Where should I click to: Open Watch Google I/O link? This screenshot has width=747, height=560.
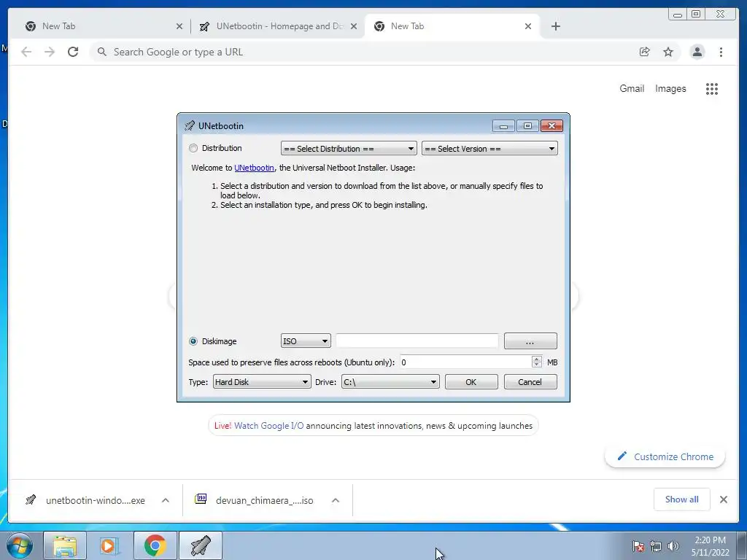(x=268, y=426)
